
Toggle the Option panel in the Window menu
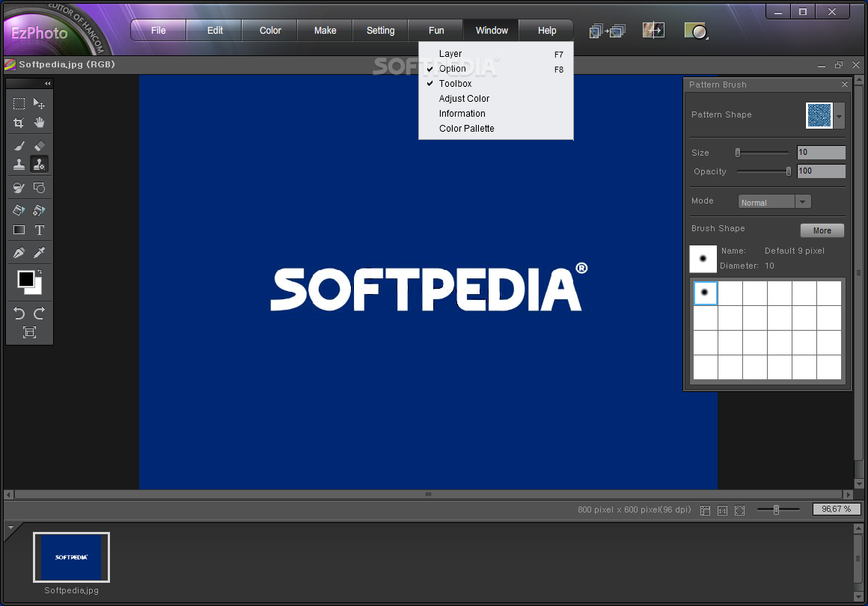pos(496,69)
